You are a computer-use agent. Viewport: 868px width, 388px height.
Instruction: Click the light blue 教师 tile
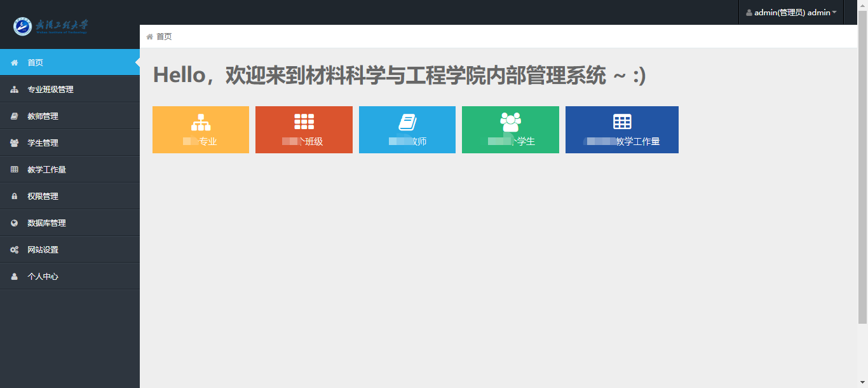coord(407,130)
